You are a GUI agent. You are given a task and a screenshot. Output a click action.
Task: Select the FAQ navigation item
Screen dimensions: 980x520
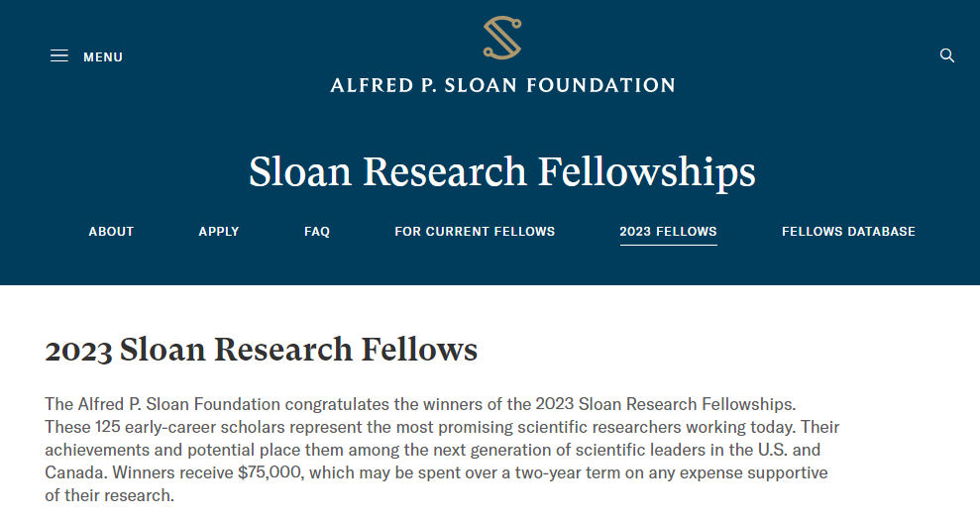tap(317, 231)
